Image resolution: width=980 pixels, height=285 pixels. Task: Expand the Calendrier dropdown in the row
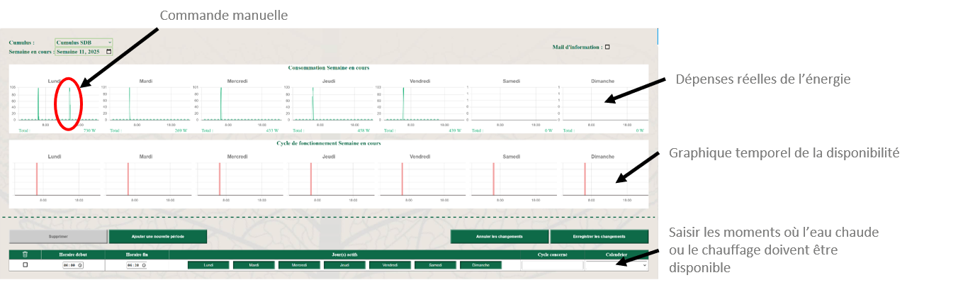click(x=616, y=265)
